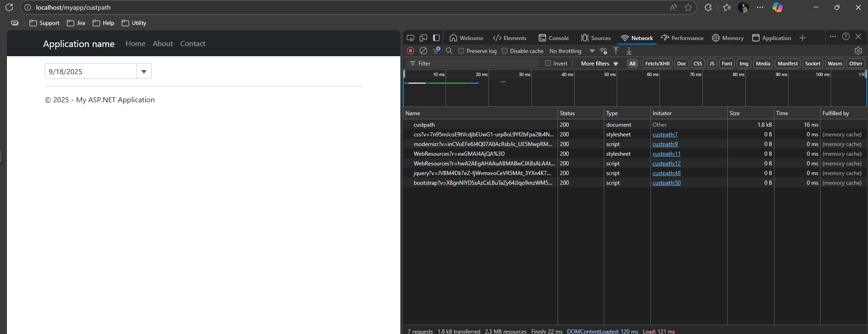The image size is (868, 334).
Task: Click the network Filter text field
Action: pos(473,64)
